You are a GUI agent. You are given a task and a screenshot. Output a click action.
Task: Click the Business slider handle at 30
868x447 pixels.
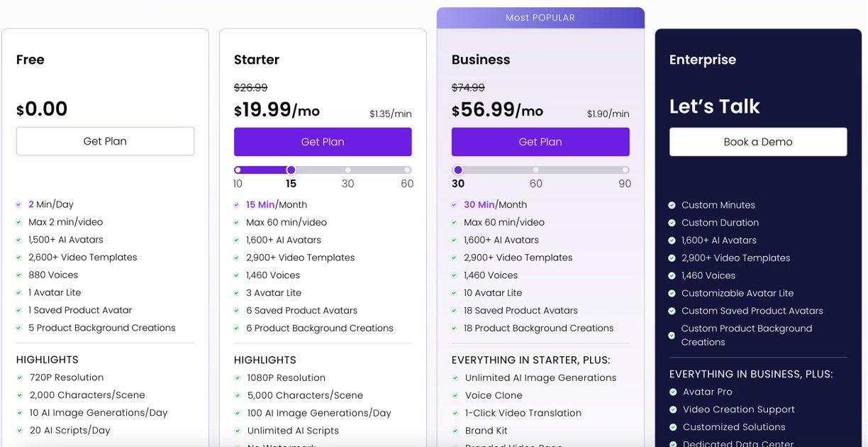pos(458,170)
